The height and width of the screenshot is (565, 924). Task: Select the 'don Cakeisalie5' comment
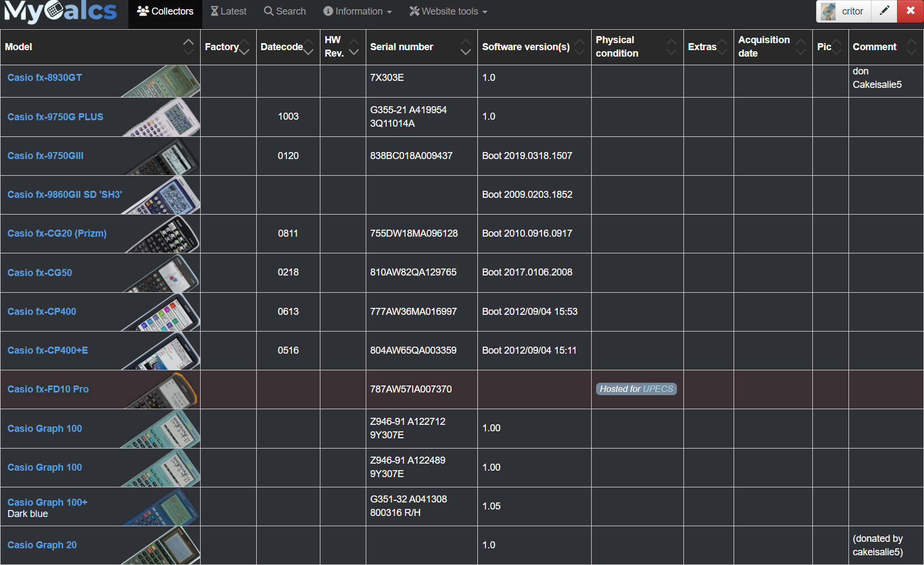pos(877,78)
